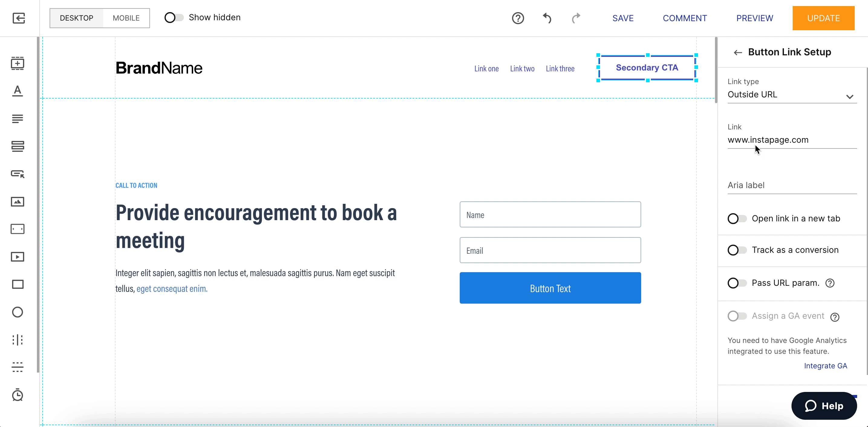The width and height of the screenshot is (868, 427).
Task: Open the help question mark icon in toolbar
Action: (x=518, y=18)
